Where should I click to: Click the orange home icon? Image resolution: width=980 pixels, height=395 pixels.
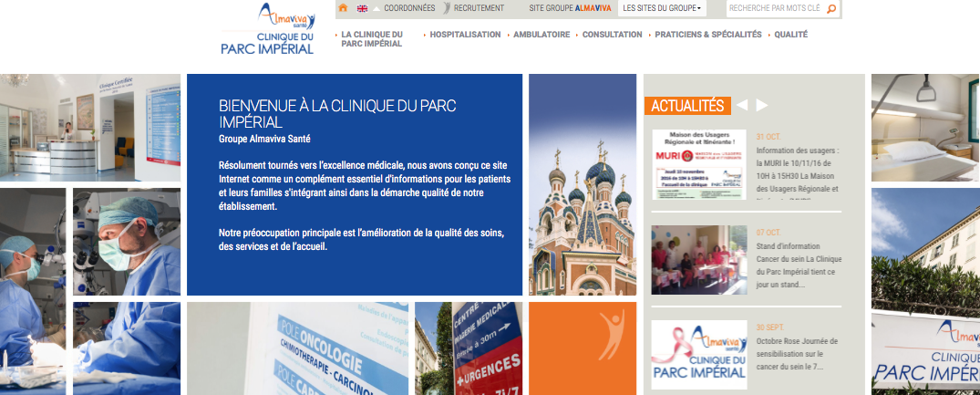click(343, 8)
